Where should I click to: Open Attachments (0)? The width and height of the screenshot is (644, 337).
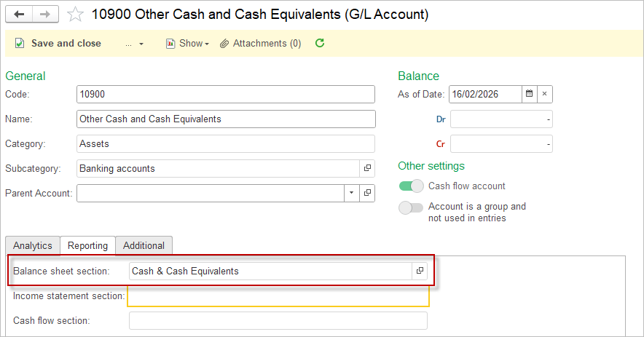[260, 44]
